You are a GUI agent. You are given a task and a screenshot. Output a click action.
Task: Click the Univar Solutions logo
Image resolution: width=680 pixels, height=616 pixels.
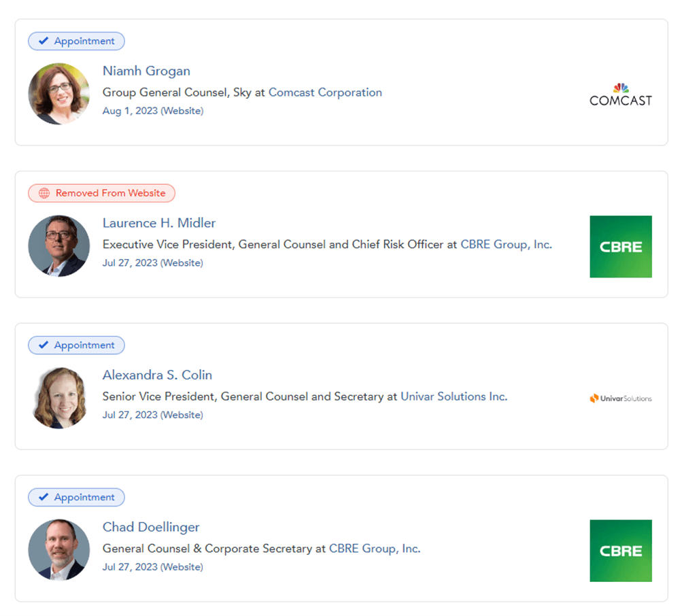(620, 398)
